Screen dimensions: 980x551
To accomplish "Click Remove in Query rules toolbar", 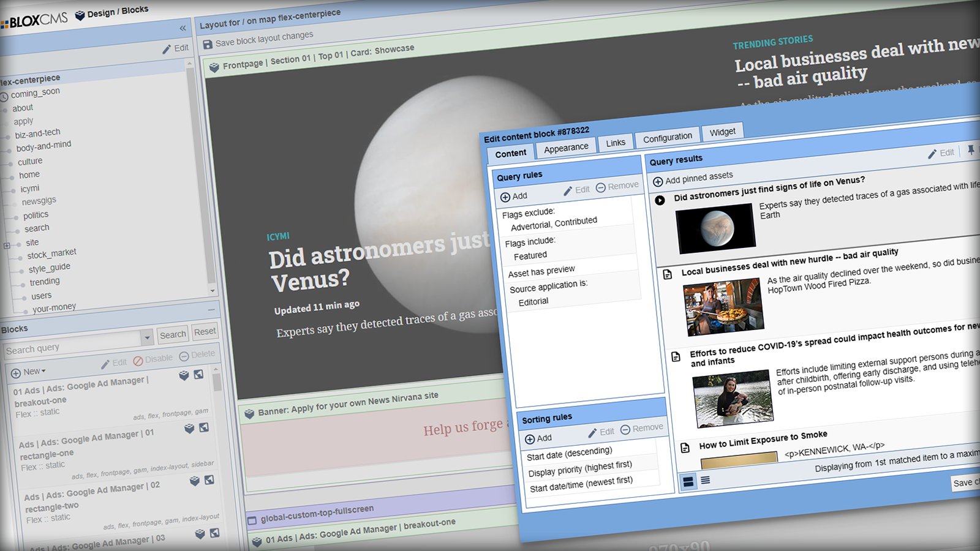I will [617, 186].
